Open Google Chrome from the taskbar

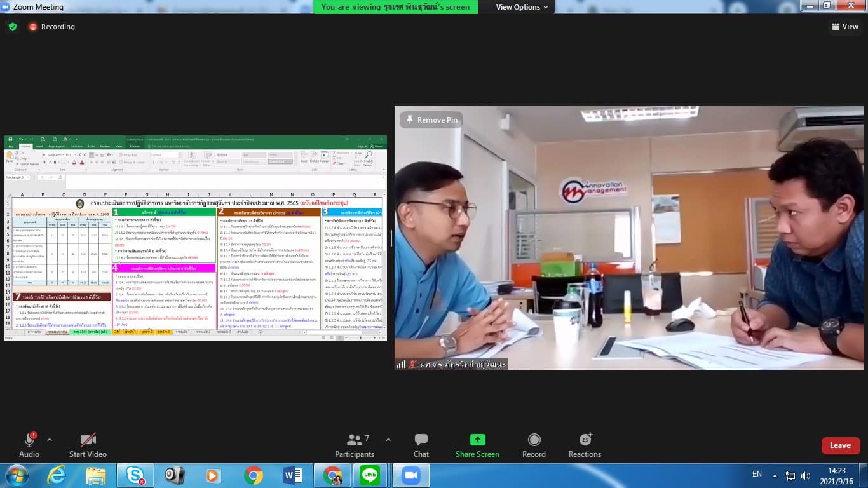tap(254, 475)
